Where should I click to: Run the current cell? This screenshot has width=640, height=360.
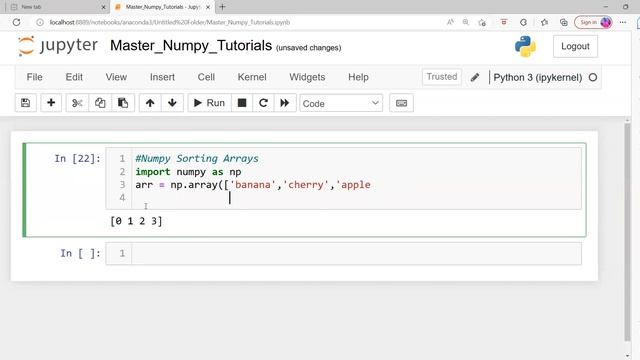209,103
